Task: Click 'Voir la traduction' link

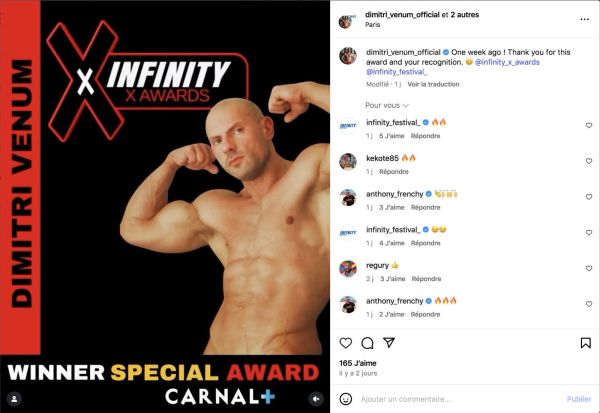Action: pos(433,84)
